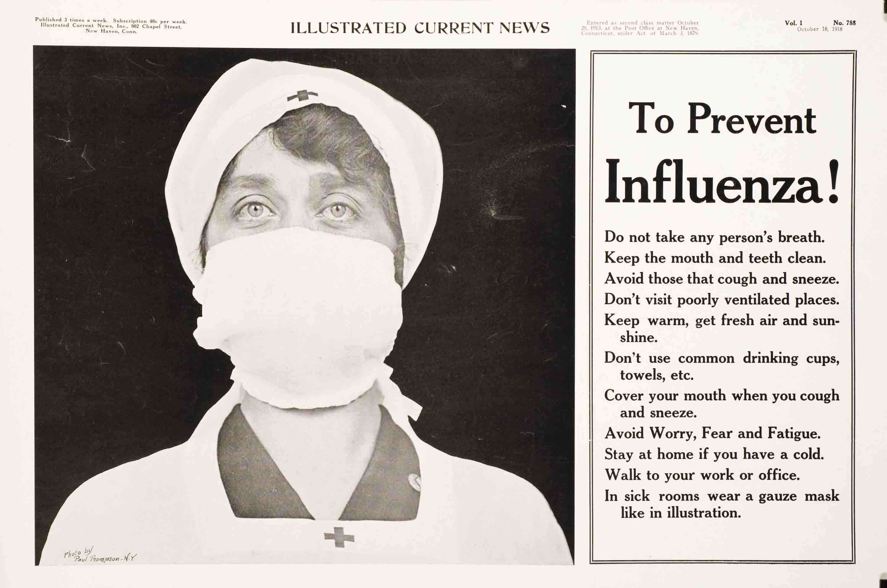Click the 'October 18, 1918' date
Image resolution: width=887 pixels, height=588 pixels.
tap(820, 29)
